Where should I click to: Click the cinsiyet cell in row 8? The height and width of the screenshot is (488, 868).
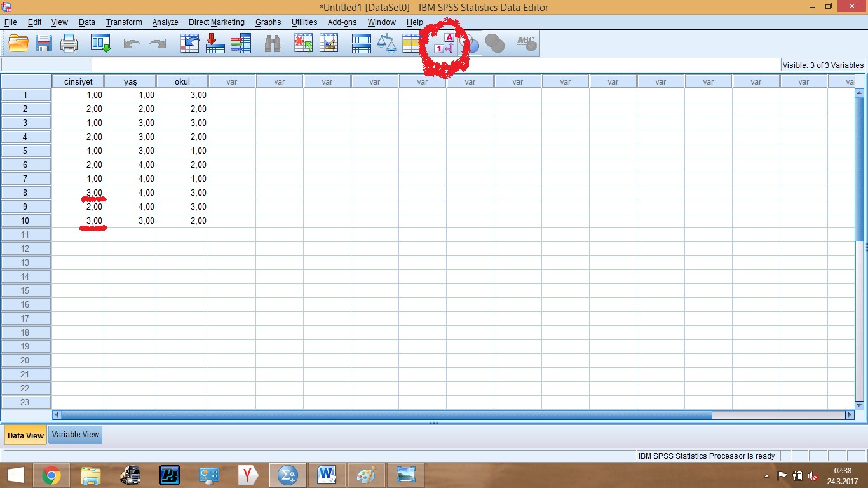click(78, 193)
